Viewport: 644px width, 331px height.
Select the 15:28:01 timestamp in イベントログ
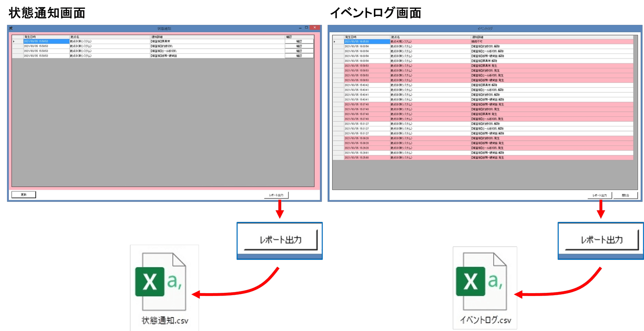367,153
